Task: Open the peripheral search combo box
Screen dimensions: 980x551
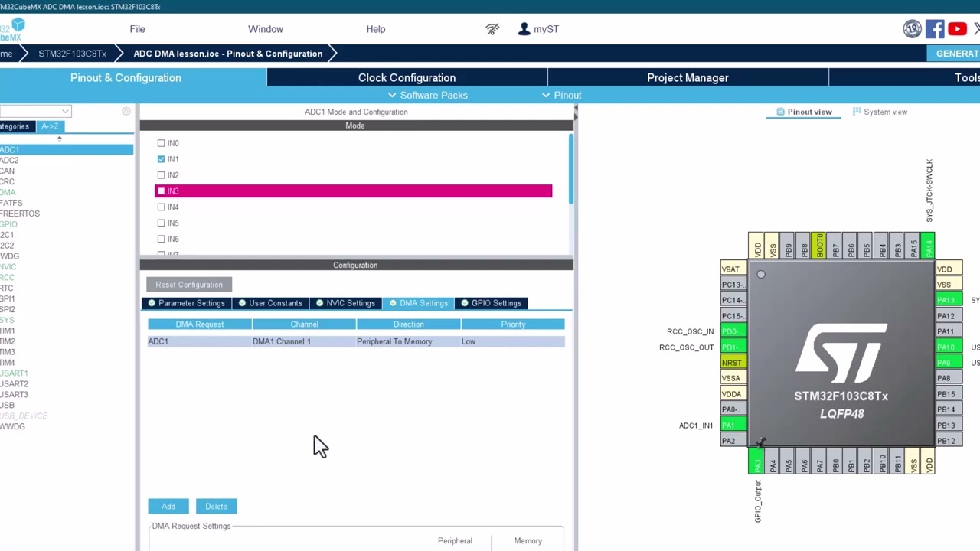Action: pyautogui.click(x=35, y=112)
